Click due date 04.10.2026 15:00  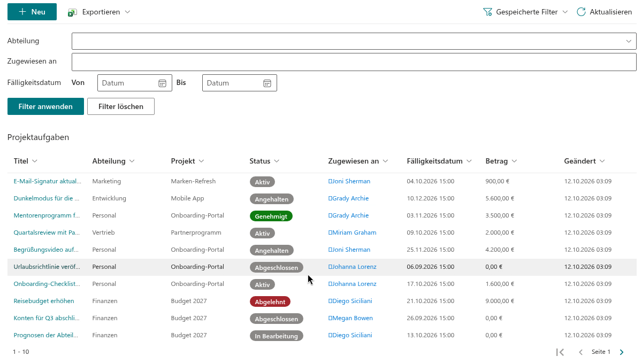[x=431, y=181]
